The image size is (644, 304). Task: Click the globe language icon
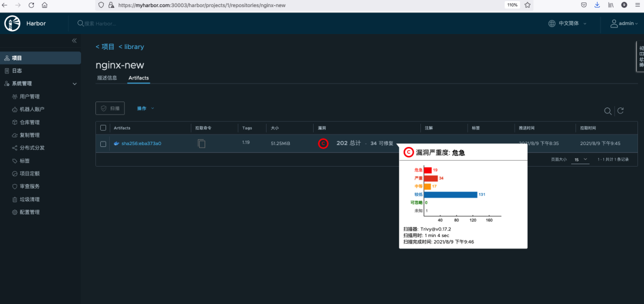[552, 23]
